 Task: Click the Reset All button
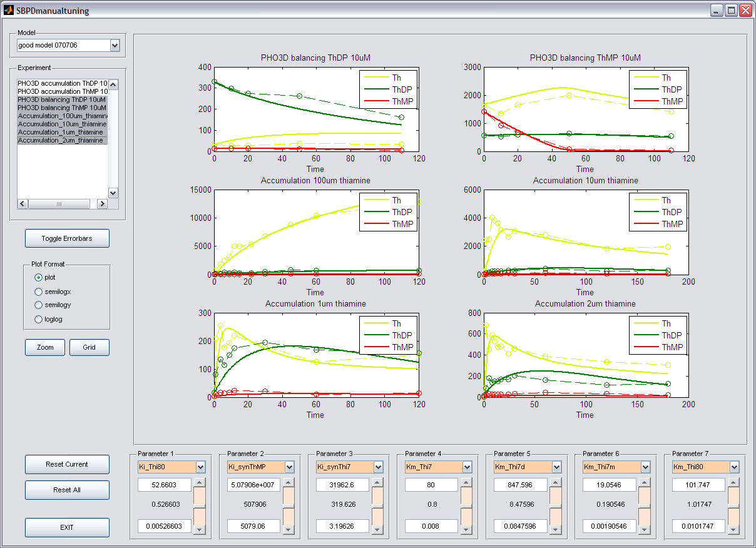(x=67, y=490)
